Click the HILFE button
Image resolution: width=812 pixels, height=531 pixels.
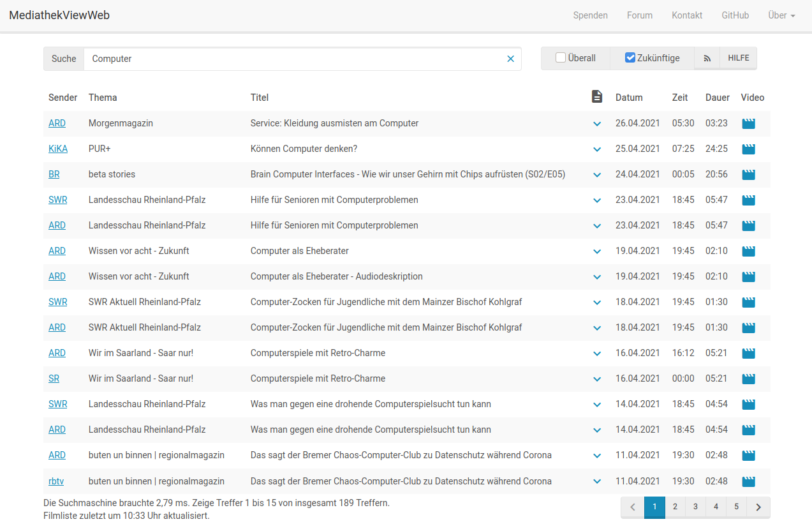click(738, 57)
